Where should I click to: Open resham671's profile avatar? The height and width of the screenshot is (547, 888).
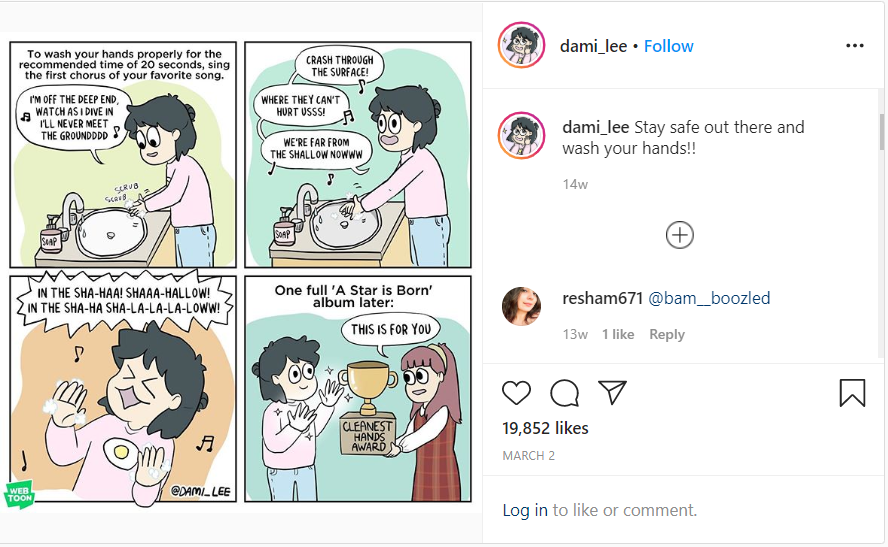click(521, 306)
